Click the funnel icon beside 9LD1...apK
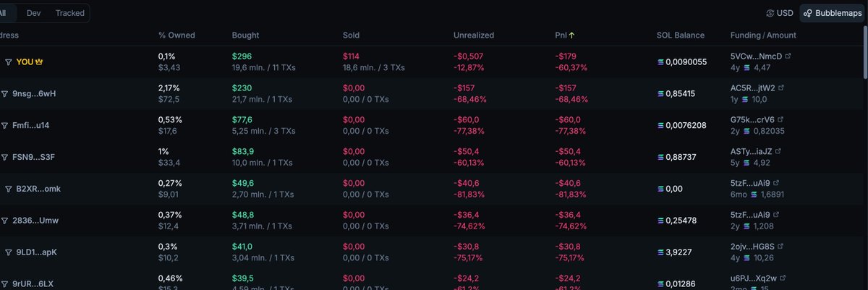 click(9, 252)
